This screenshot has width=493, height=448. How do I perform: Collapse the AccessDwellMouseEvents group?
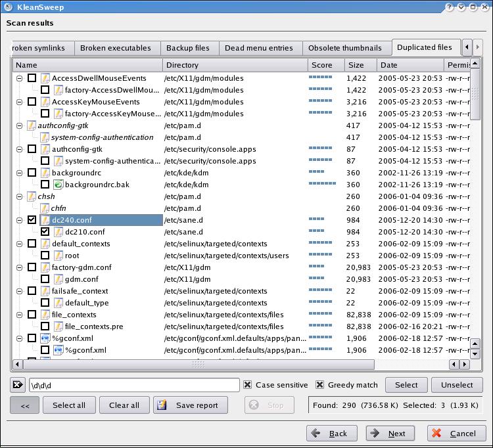(x=20, y=78)
